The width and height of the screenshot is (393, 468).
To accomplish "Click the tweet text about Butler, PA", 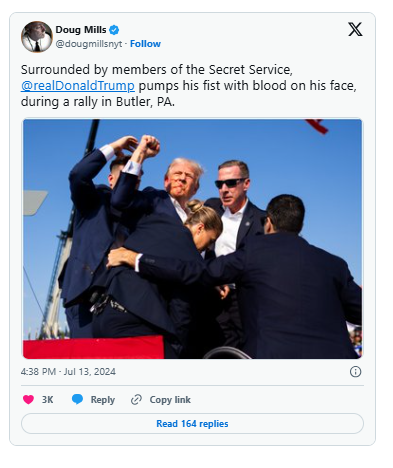I will click(189, 86).
